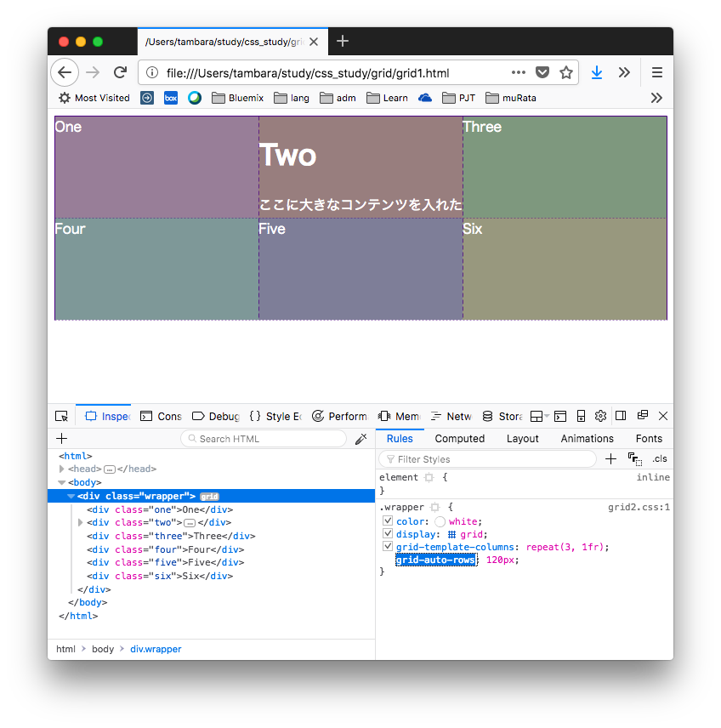Open the box bookmark icon

coord(171,98)
